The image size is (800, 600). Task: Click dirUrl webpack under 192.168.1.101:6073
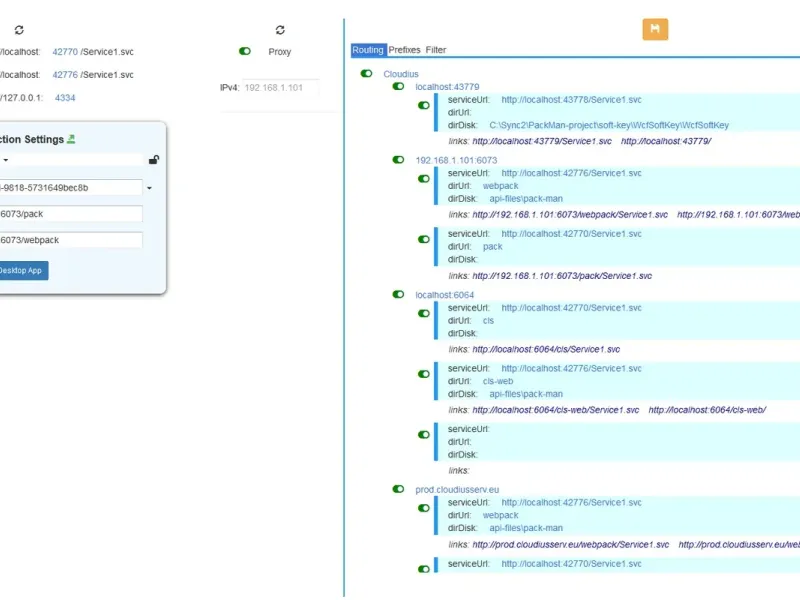tap(501, 186)
